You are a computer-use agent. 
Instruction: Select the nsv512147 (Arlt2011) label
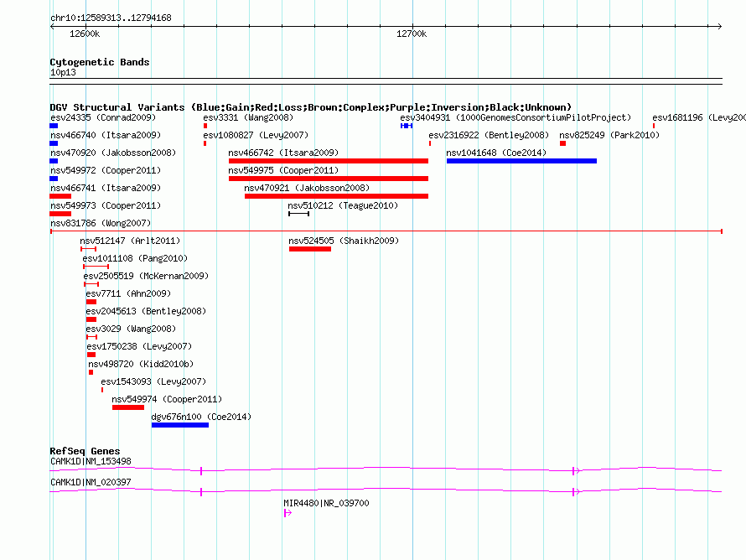point(130,241)
